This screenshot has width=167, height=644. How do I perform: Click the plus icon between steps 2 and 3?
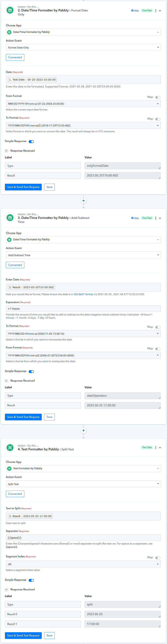point(83,201)
